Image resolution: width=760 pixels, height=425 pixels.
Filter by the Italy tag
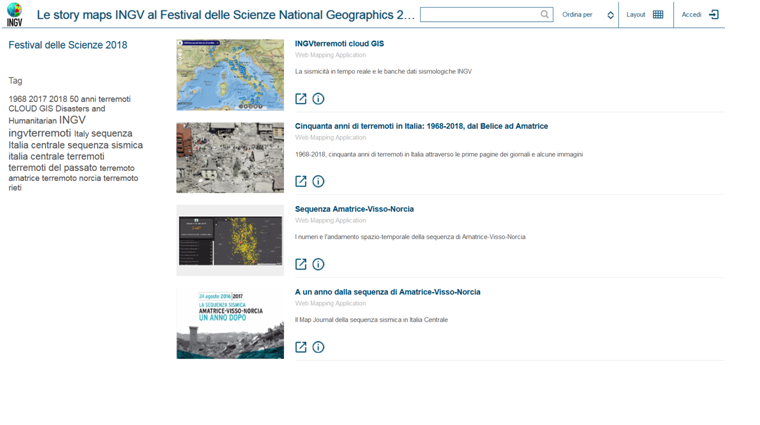pos(81,134)
